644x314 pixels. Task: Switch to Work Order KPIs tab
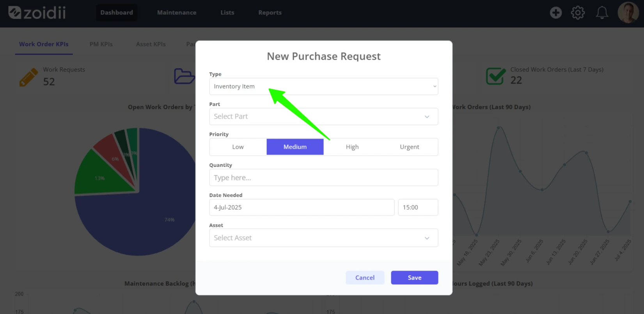(44, 44)
